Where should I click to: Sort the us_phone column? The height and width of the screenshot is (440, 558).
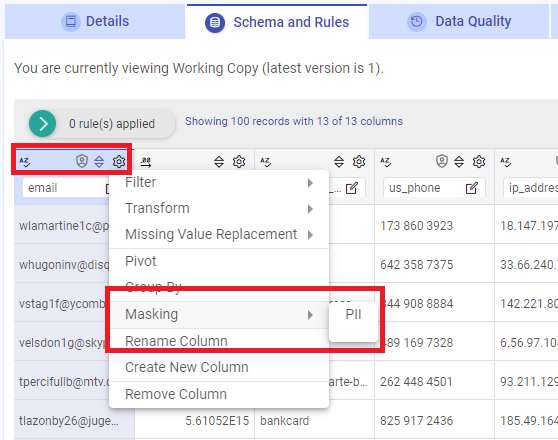click(x=459, y=162)
